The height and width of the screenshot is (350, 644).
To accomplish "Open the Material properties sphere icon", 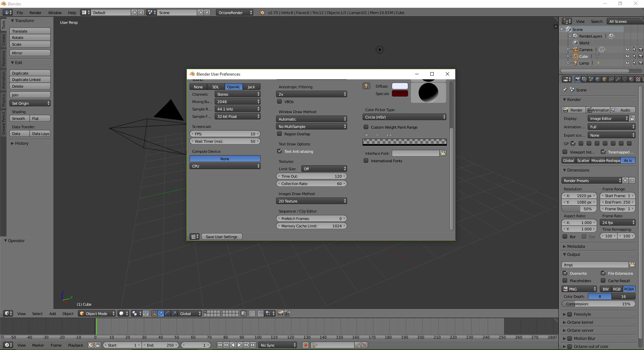I will coord(631,79).
